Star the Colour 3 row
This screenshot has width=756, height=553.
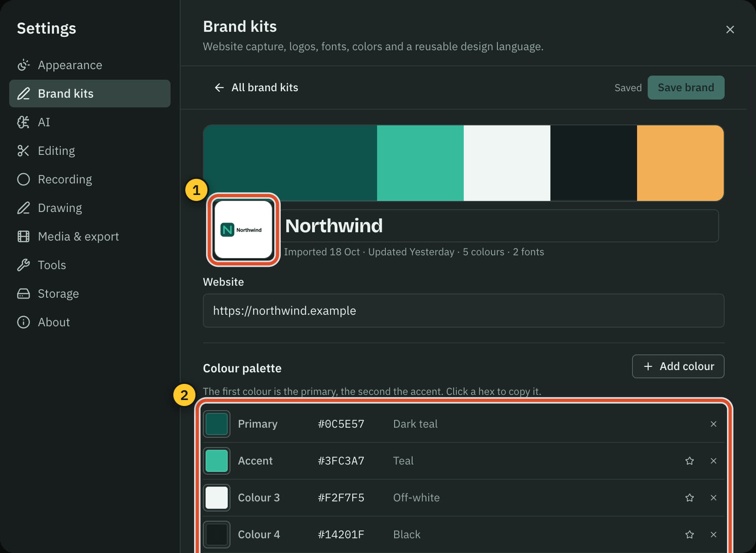(690, 498)
